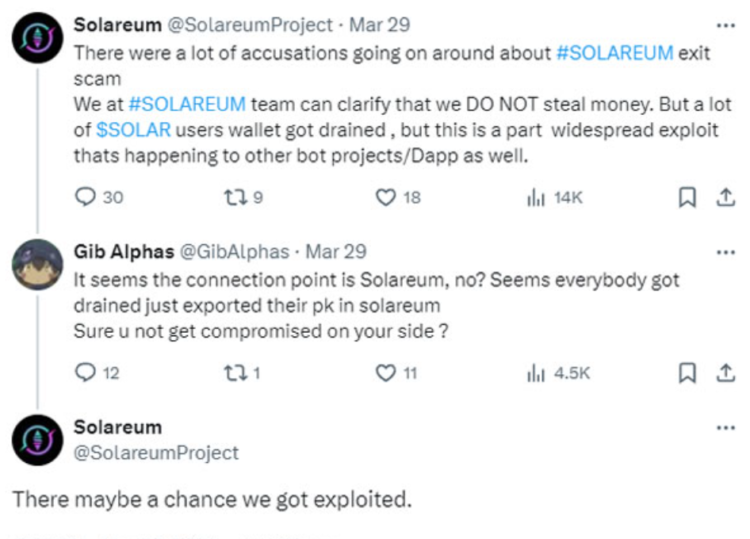The height and width of the screenshot is (539, 750).
Task: Reply to Gib Alphas' tweet
Action: coord(86,373)
